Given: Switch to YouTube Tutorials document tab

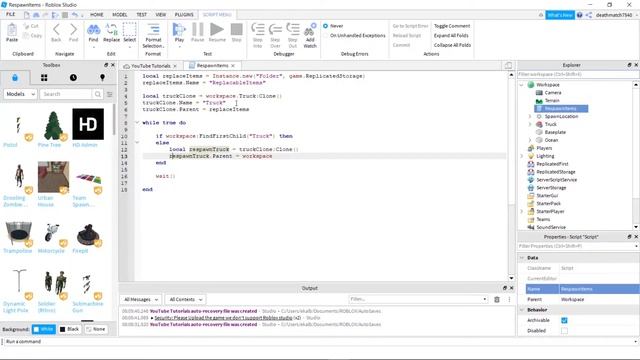Looking at the screenshot, I should (x=151, y=66).
